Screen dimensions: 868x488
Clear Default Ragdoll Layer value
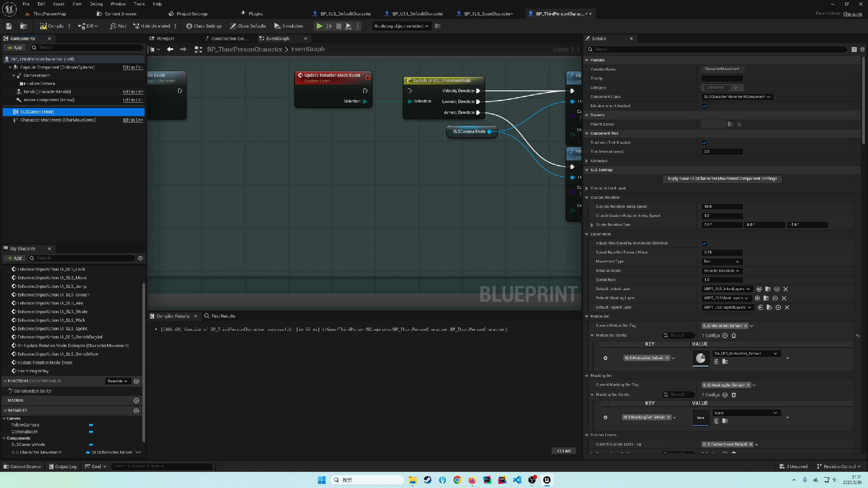click(x=787, y=308)
